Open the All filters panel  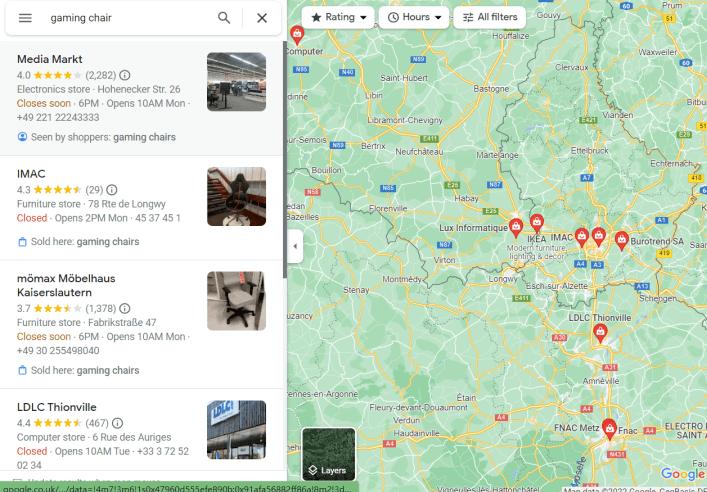tap(490, 17)
